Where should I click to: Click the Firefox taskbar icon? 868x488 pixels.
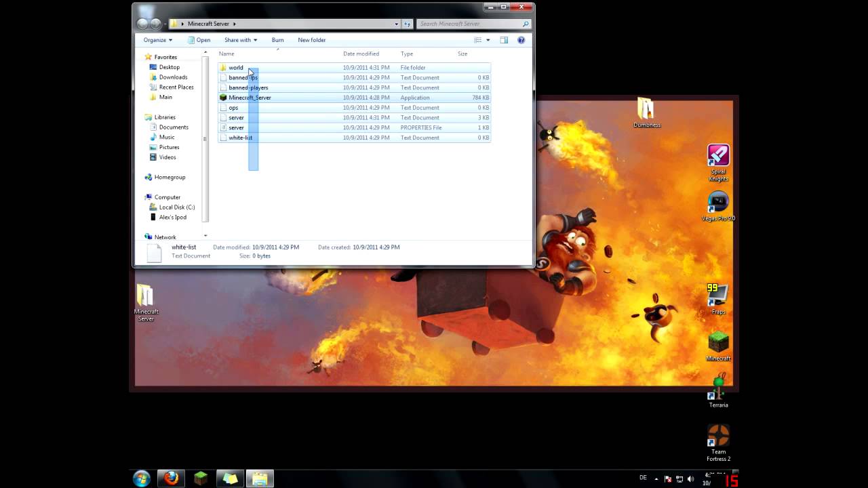click(x=171, y=478)
